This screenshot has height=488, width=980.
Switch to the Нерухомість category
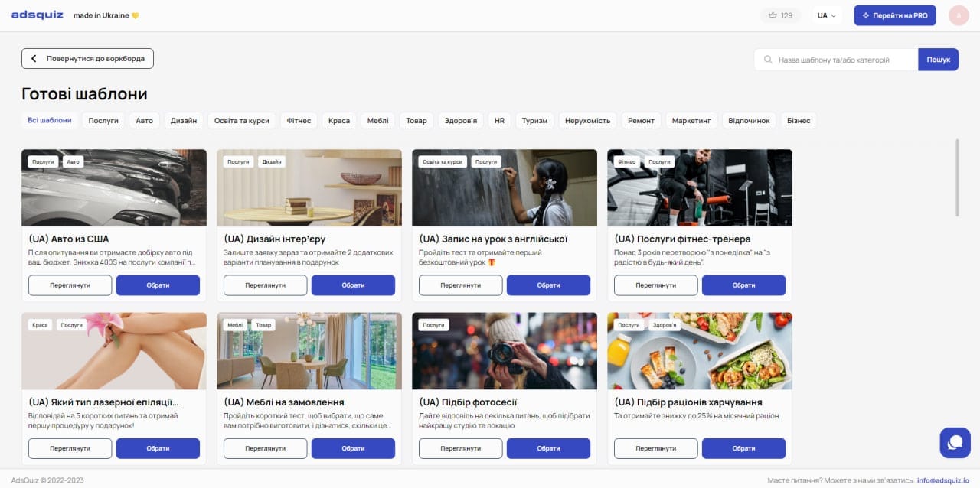click(587, 121)
